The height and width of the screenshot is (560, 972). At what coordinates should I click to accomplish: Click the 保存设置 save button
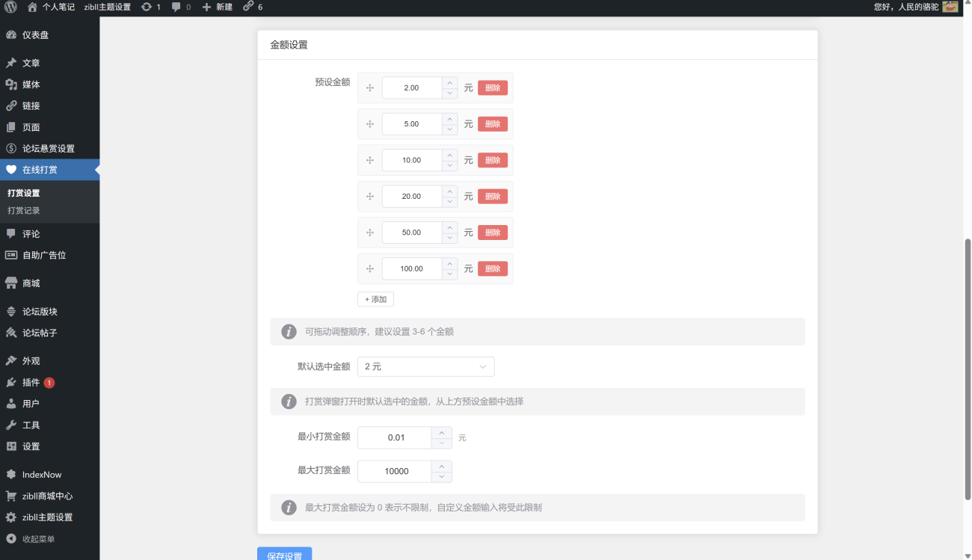point(285,554)
